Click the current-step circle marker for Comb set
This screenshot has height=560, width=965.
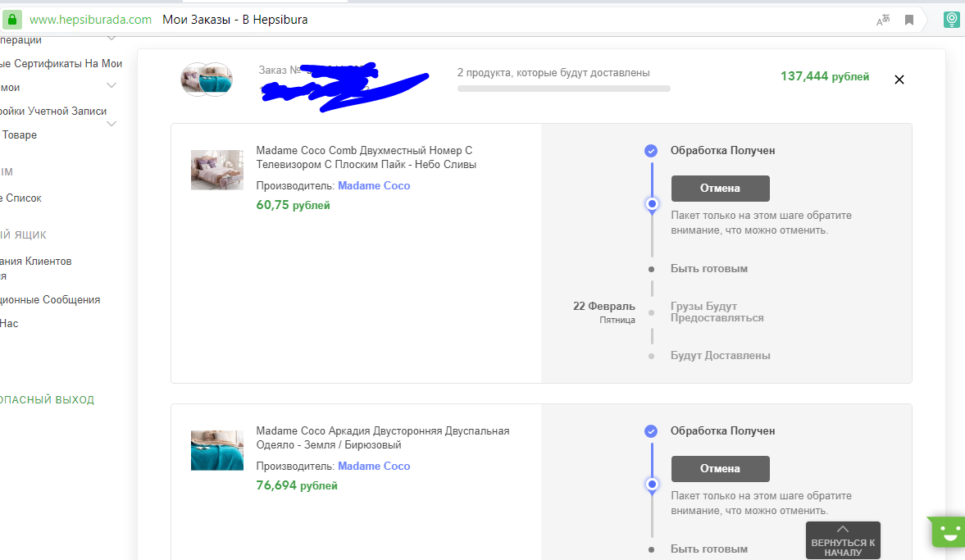(x=652, y=203)
